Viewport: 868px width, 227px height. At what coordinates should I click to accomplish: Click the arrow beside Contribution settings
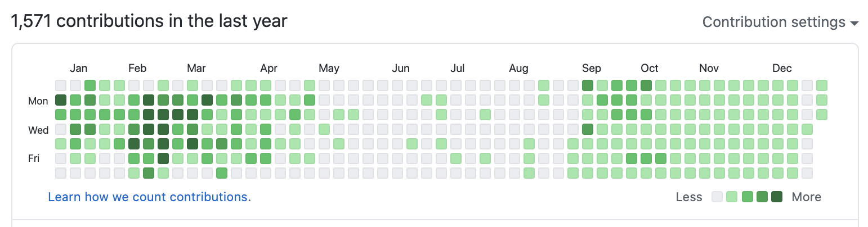point(854,24)
